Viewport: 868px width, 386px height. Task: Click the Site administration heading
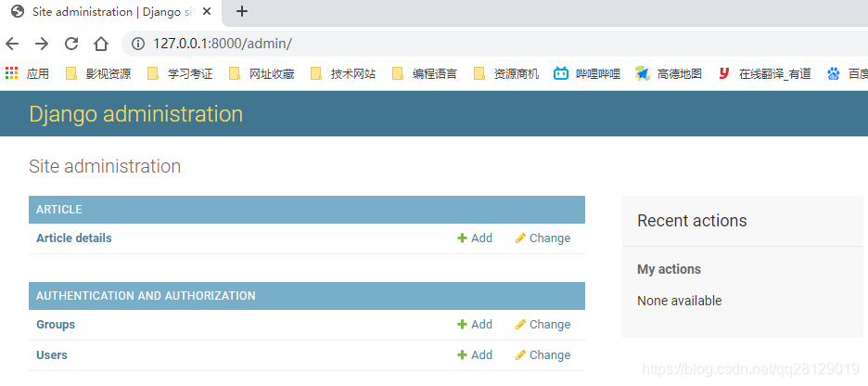click(105, 166)
